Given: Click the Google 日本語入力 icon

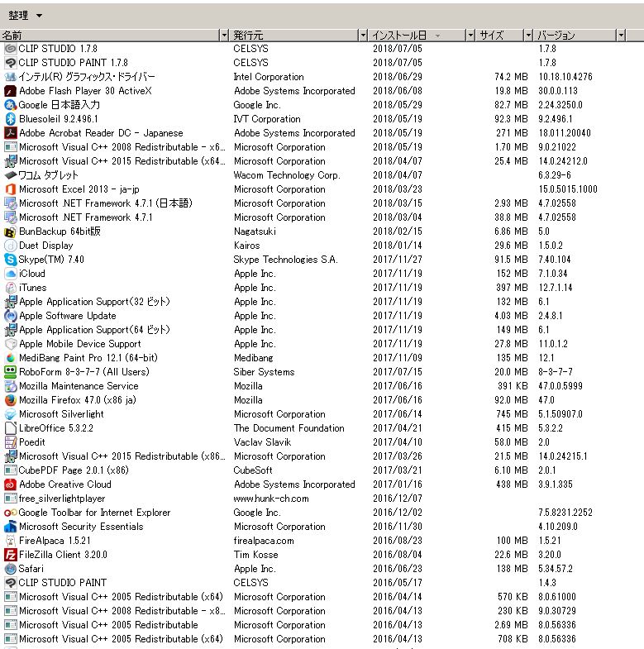Looking at the screenshot, I should pos(11,105).
